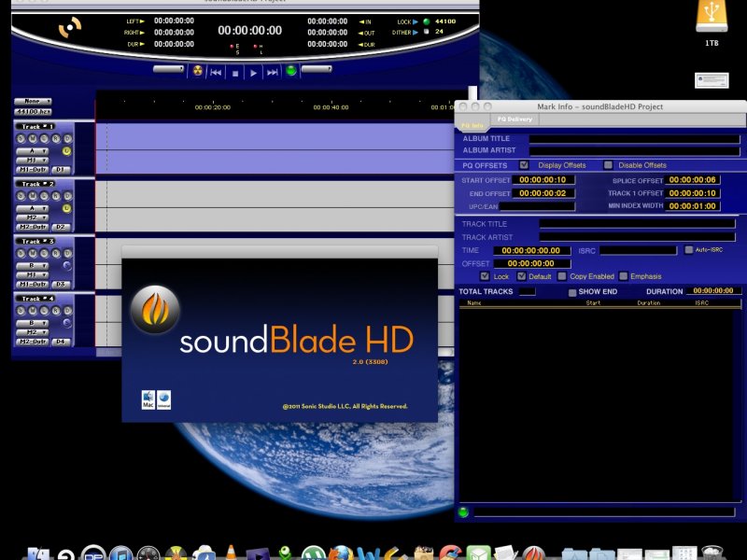
Task: Open the A dropdown on Track #1
Action: point(33,151)
